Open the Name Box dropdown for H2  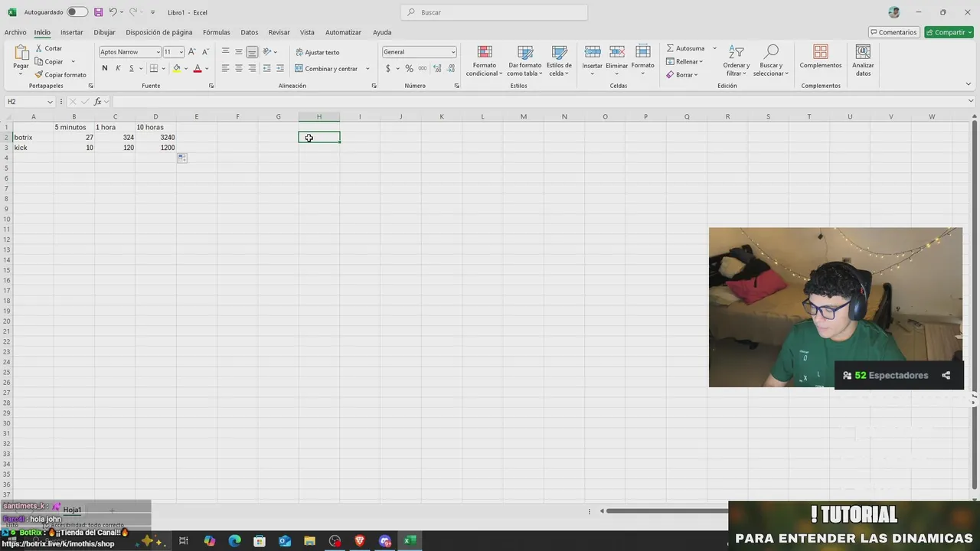(51, 102)
